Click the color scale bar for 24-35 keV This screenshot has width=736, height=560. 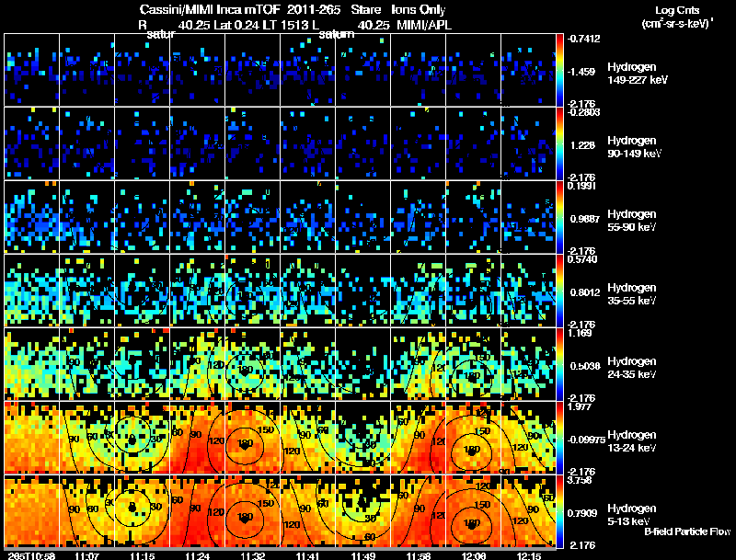pyautogui.click(x=559, y=364)
